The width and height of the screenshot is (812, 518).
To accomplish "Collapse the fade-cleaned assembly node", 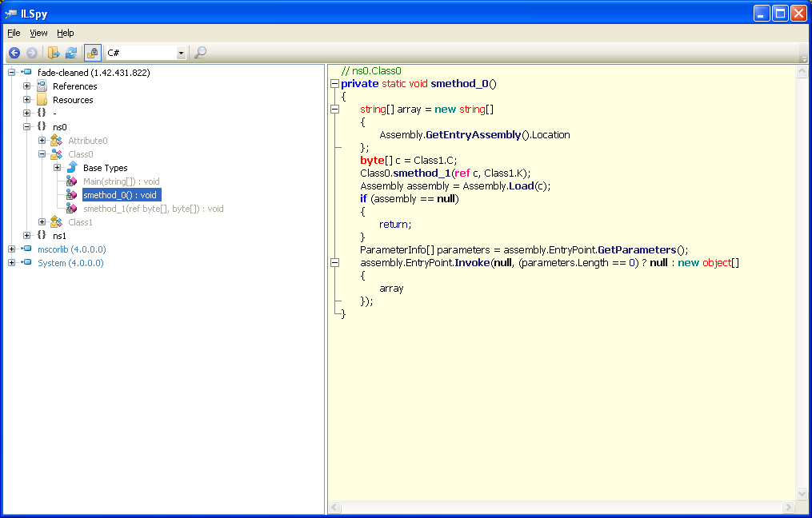I will [x=11, y=73].
